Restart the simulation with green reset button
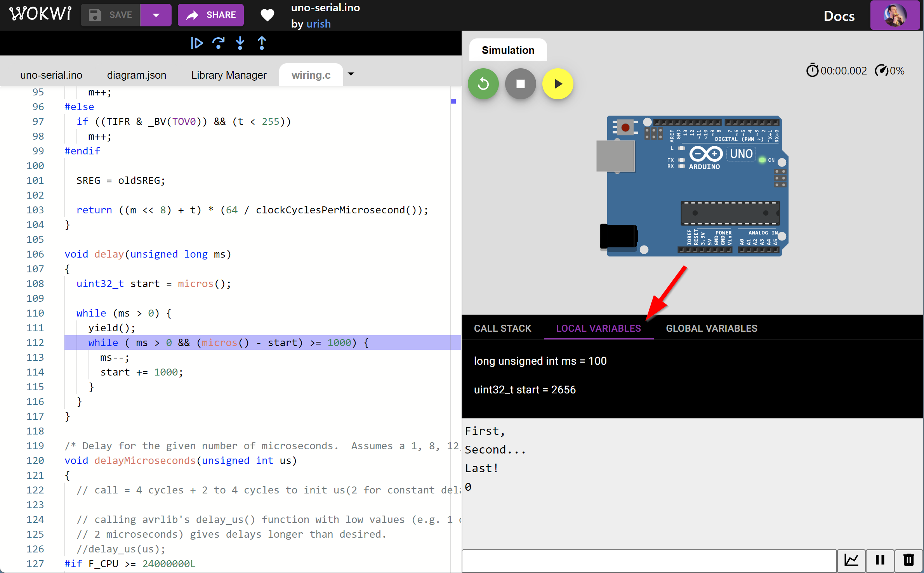The height and width of the screenshot is (573, 924). click(483, 84)
